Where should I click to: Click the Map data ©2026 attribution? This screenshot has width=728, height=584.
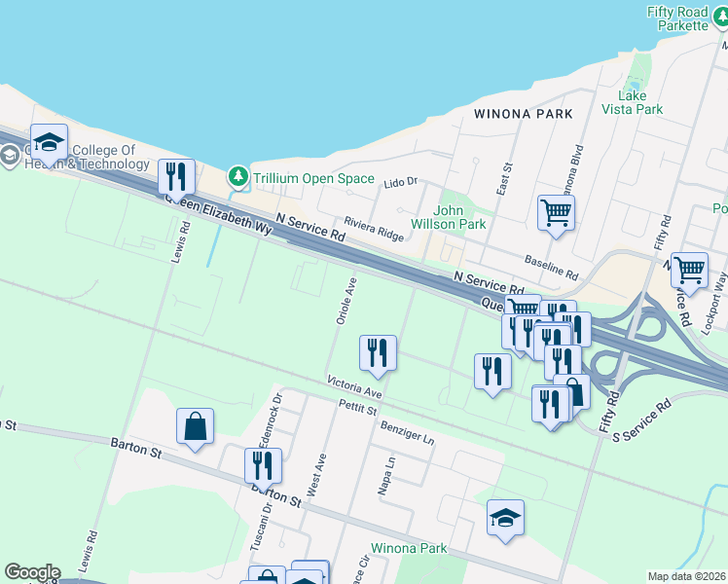click(x=687, y=576)
